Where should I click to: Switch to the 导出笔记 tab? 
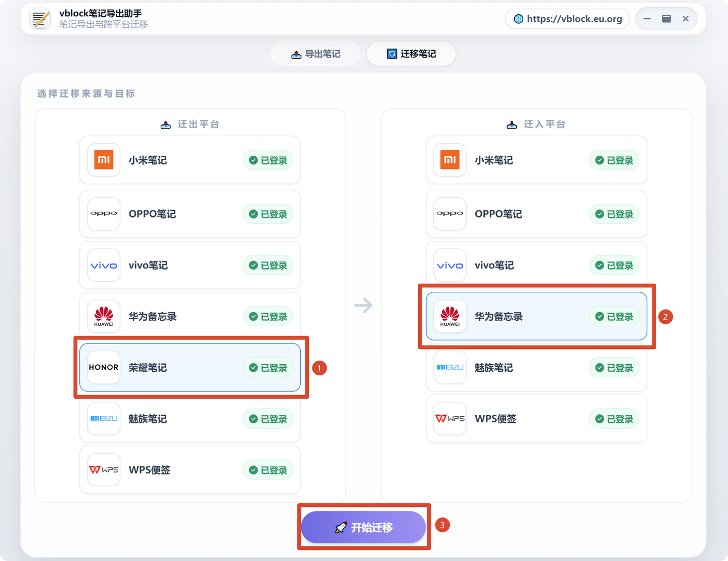[x=315, y=54]
